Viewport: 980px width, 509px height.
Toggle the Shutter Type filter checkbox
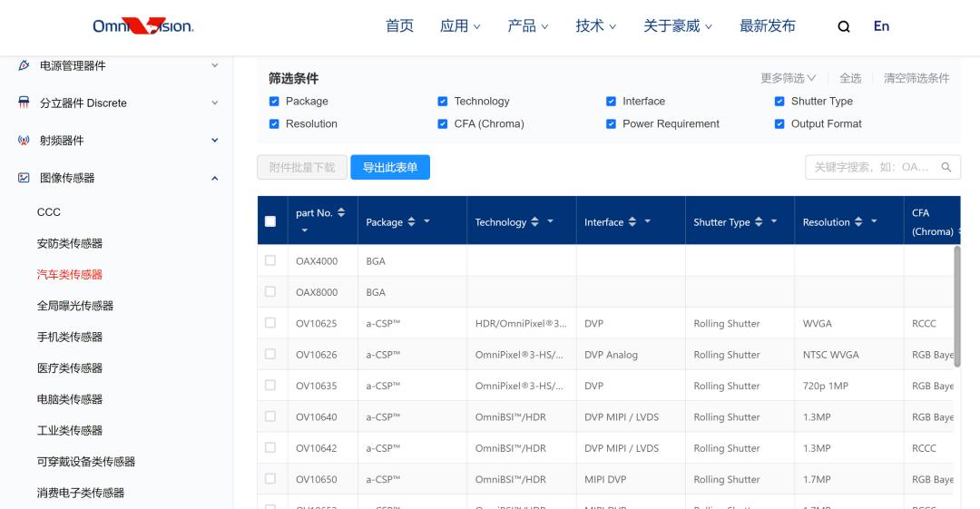pyautogui.click(x=779, y=102)
